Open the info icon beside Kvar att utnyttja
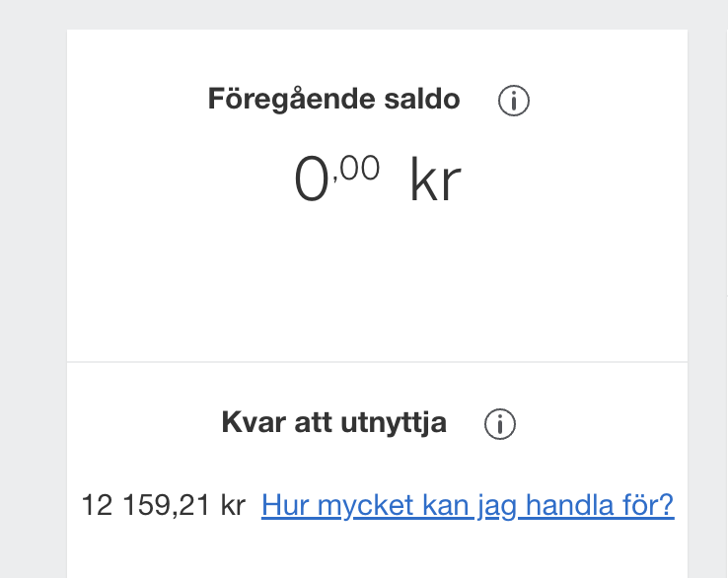728x578 pixels. [x=500, y=424]
